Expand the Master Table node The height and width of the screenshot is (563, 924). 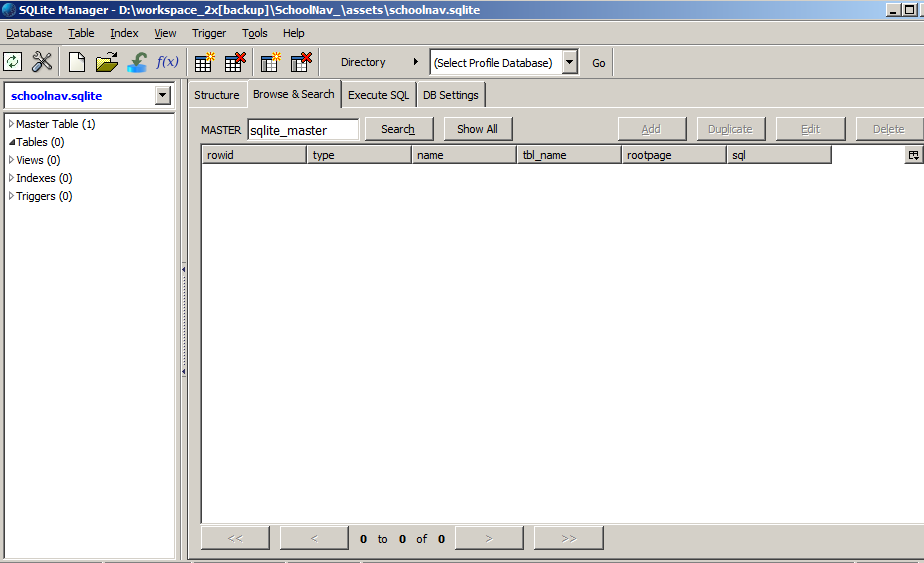(x=11, y=124)
